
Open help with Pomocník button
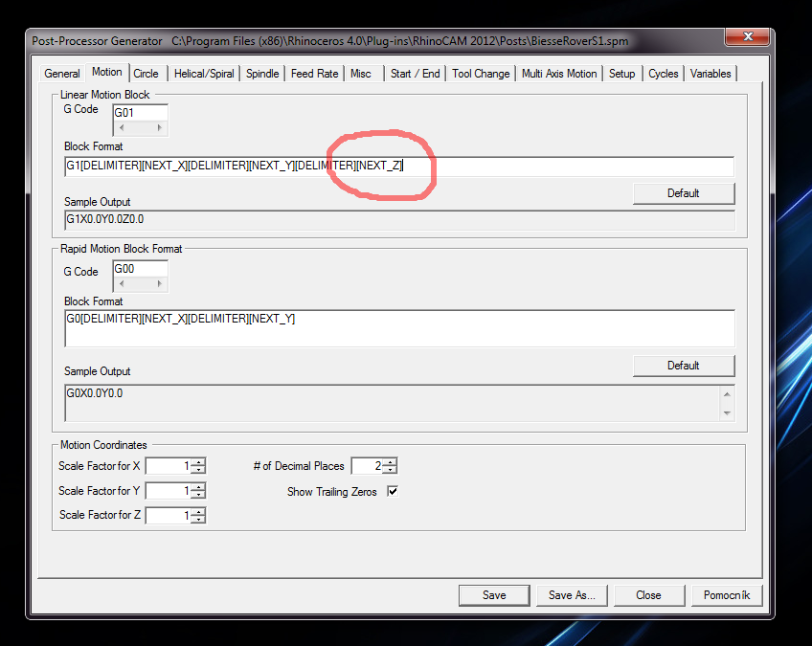pos(727,595)
